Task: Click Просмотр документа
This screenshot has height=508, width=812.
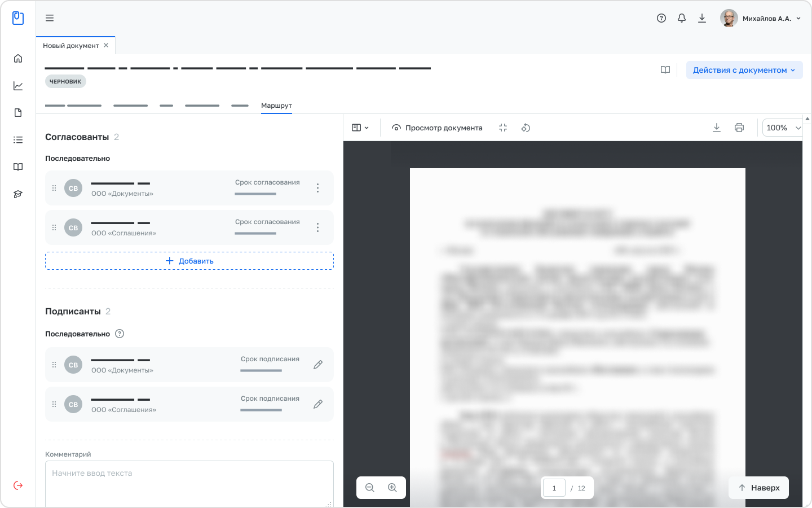Action: click(437, 128)
